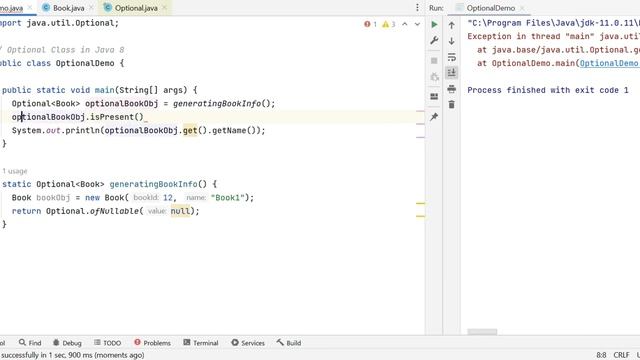This screenshot has height=360, width=640.
Task: Go down the stack trace with the down arrow
Action: 451,41
